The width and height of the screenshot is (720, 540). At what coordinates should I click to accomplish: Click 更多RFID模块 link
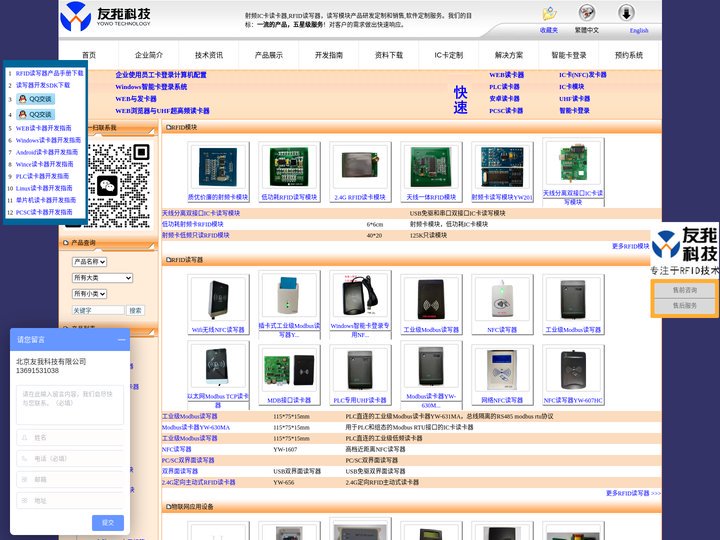(630, 246)
